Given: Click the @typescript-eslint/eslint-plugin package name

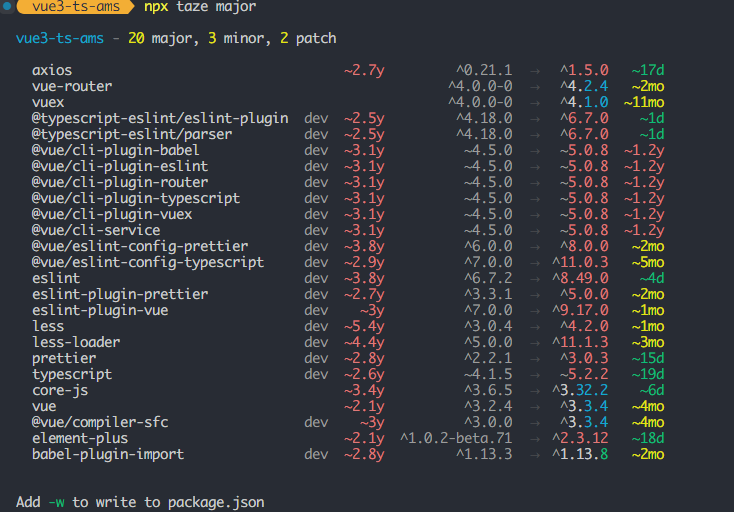Looking at the screenshot, I should point(160,118).
